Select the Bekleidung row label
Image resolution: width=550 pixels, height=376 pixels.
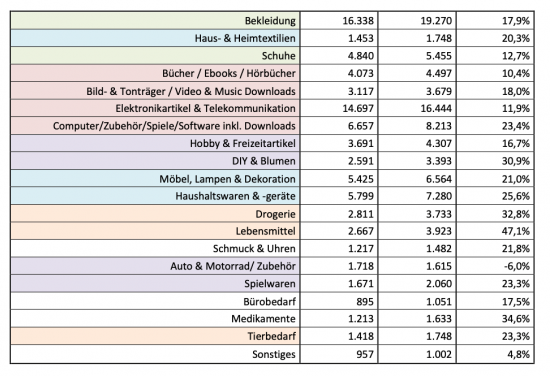click(270, 21)
